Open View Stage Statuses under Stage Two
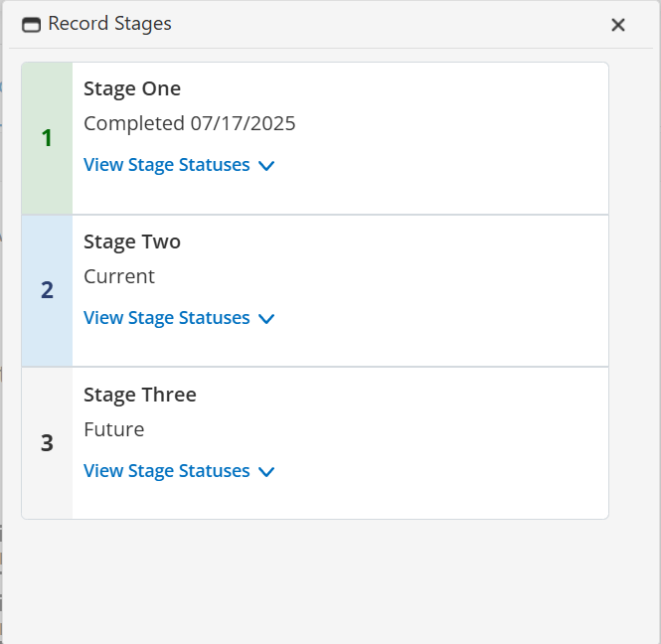The image size is (661, 644). pos(167,318)
